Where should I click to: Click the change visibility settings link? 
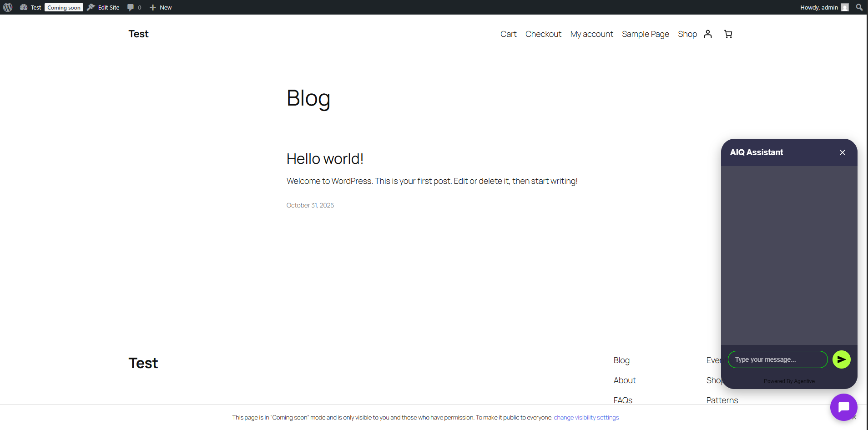pyautogui.click(x=586, y=417)
